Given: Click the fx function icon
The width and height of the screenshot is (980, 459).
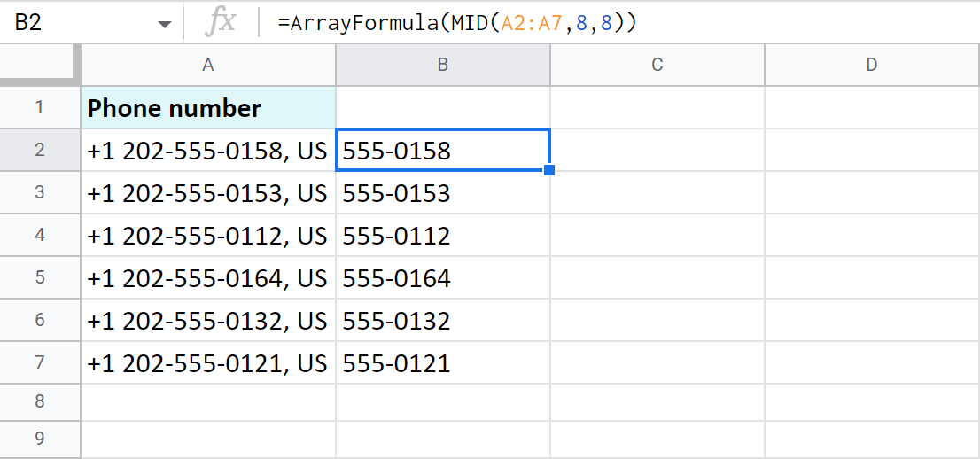Looking at the screenshot, I should pos(220,23).
